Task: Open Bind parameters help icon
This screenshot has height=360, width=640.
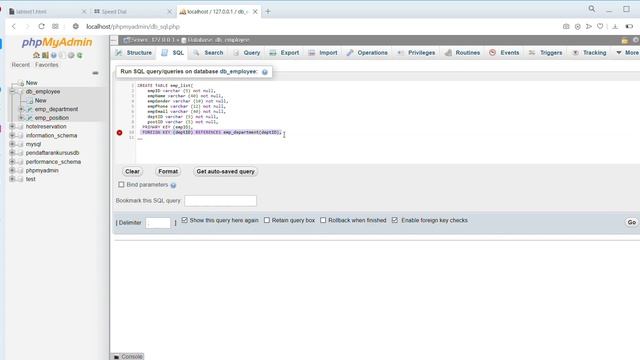Action: 173,185
